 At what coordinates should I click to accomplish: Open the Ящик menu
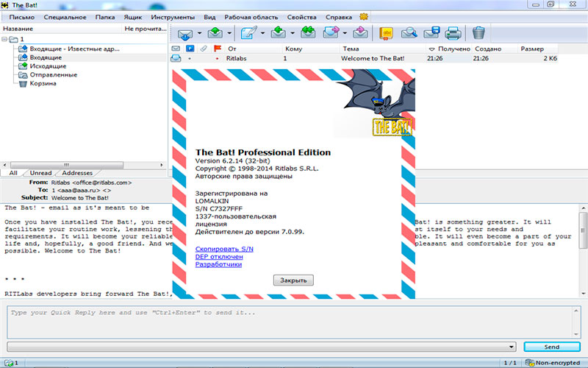(x=133, y=17)
